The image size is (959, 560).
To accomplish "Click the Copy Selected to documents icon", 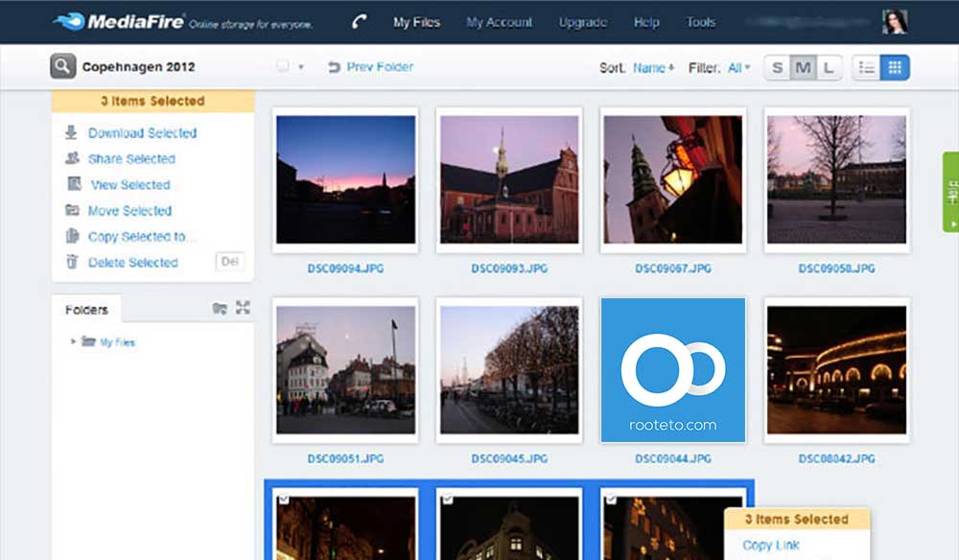I will (x=72, y=236).
